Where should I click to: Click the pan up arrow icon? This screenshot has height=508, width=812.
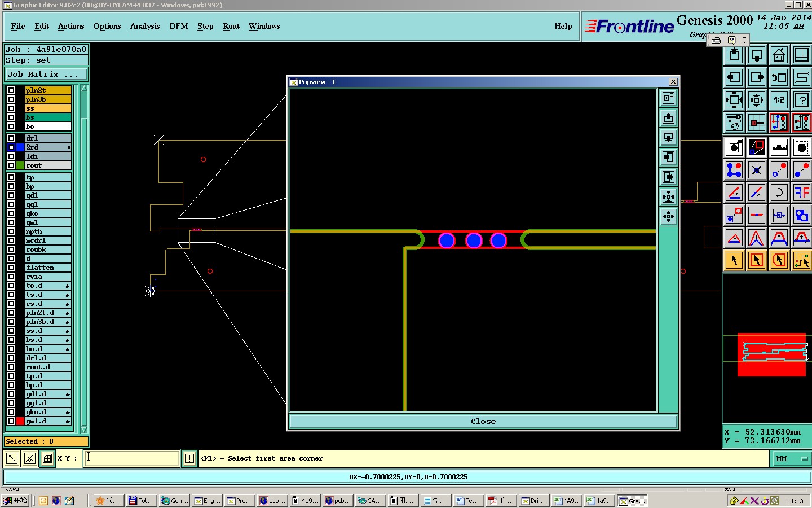(x=734, y=55)
